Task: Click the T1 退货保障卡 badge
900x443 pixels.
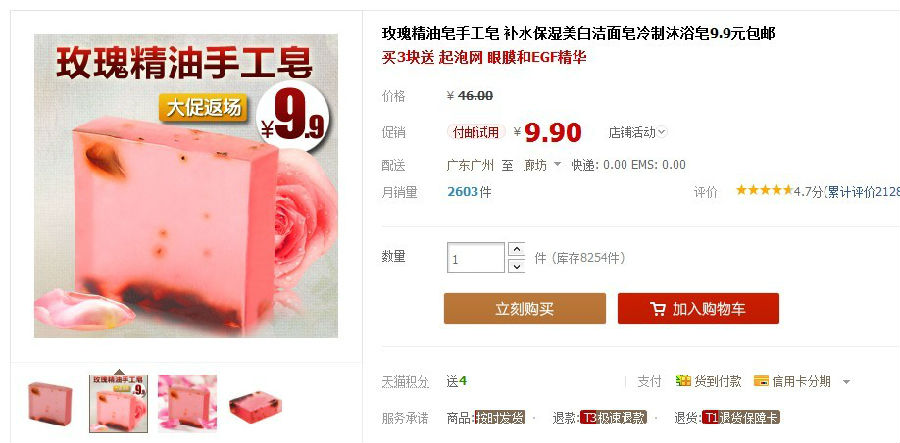Action: (x=740, y=417)
